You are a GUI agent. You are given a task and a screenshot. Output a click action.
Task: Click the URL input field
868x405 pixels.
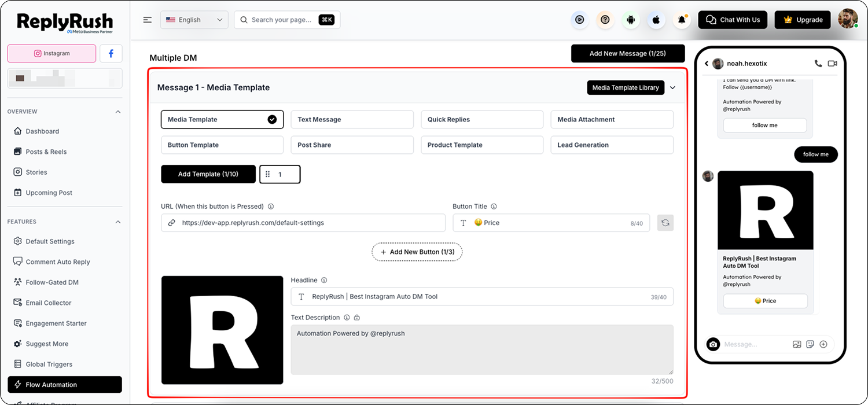pos(303,223)
